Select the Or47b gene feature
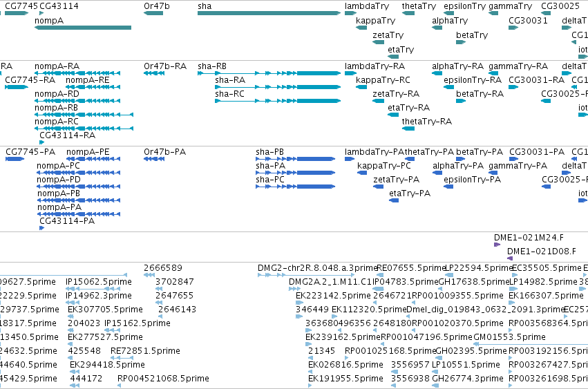Image resolution: width=588 pixels, height=389 pixels. click(x=153, y=13)
